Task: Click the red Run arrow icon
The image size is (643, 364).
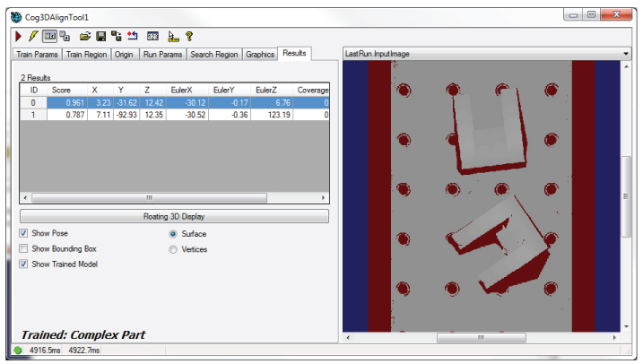Action: click(x=19, y=36)
